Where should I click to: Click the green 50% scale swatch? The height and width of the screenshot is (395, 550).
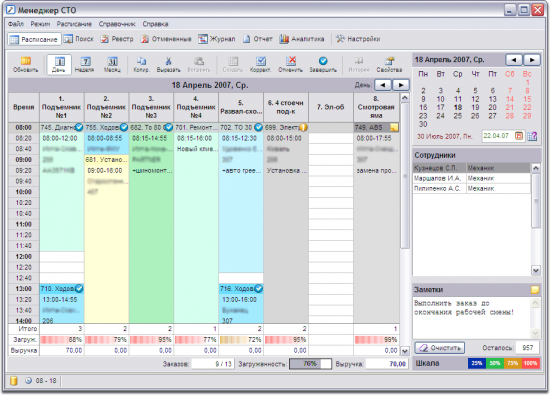point(495,363)
